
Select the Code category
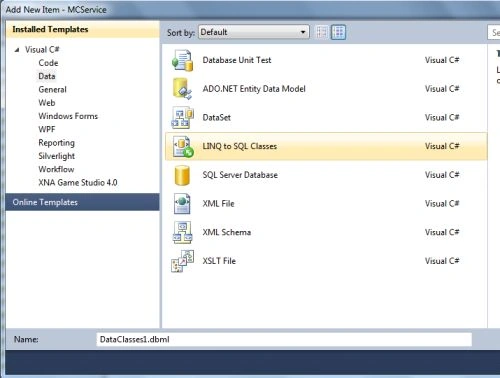[48, 63]
